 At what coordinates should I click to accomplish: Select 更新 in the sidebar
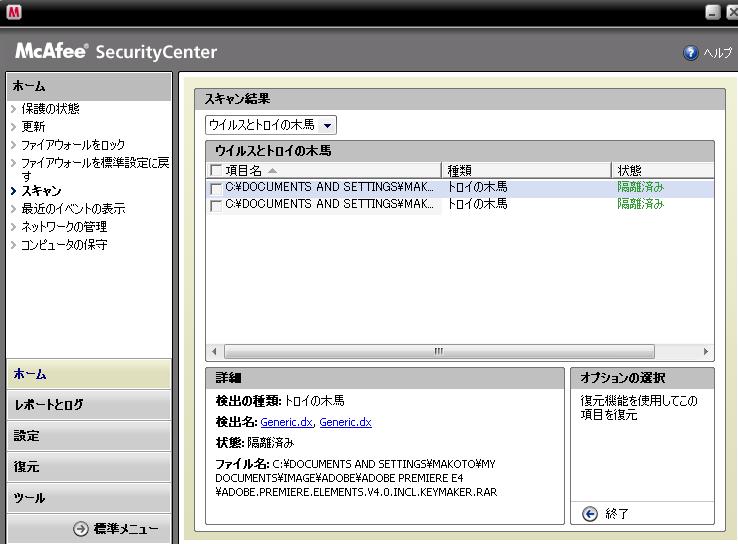(x=33, y=127)
